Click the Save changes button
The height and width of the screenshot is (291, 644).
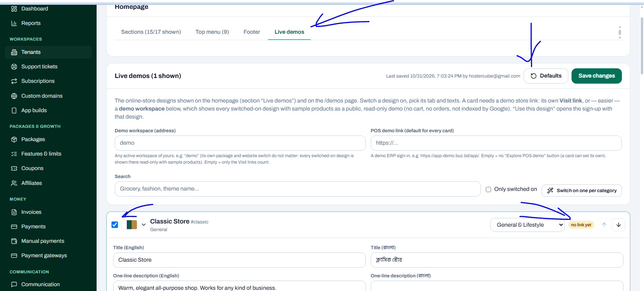[597, 76]
